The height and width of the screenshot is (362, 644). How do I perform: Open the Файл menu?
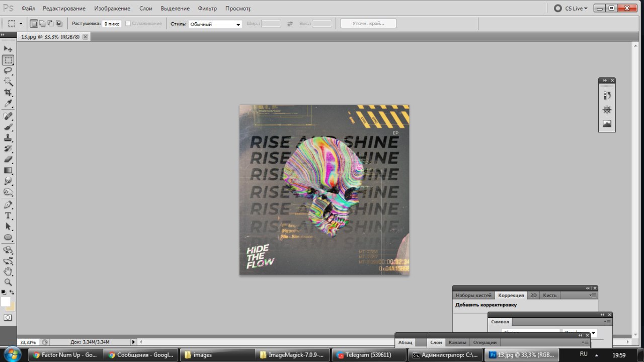click(28, 9)
